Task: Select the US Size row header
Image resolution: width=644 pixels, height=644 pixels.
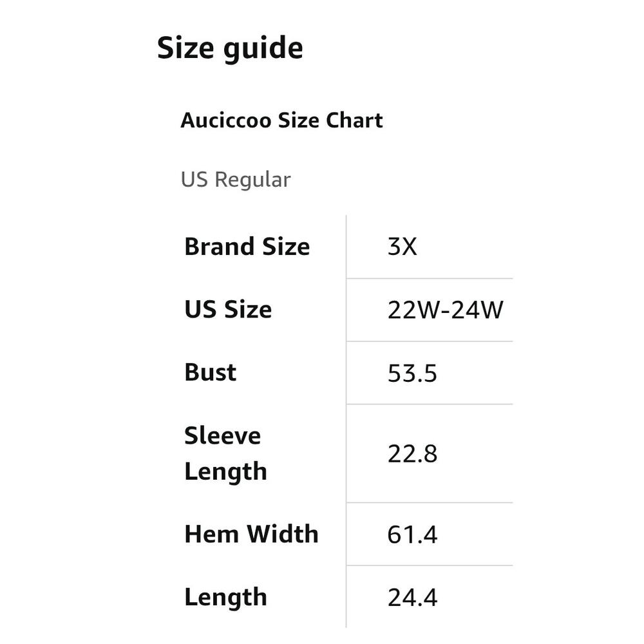Action: click(229, 309)
